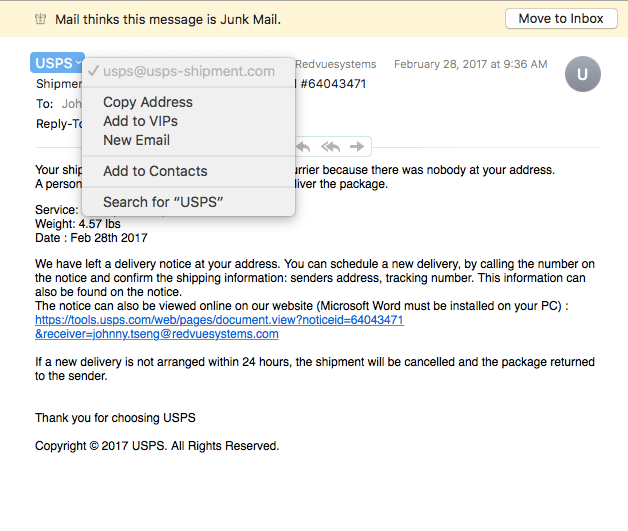This screenshot has height=531, width=628.
Task: Click the Forward arrow icon
Action: point(357,147)
